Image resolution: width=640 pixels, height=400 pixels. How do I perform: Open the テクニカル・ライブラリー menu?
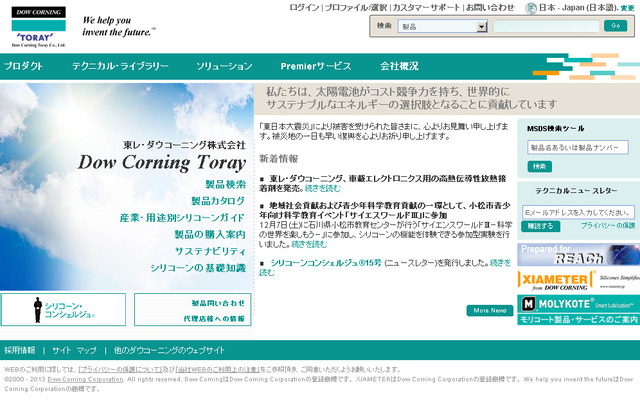pos(120,66)
